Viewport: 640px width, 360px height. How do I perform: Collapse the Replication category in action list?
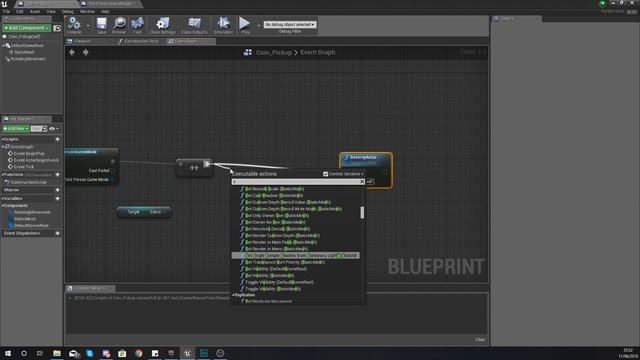pos(234,295)
